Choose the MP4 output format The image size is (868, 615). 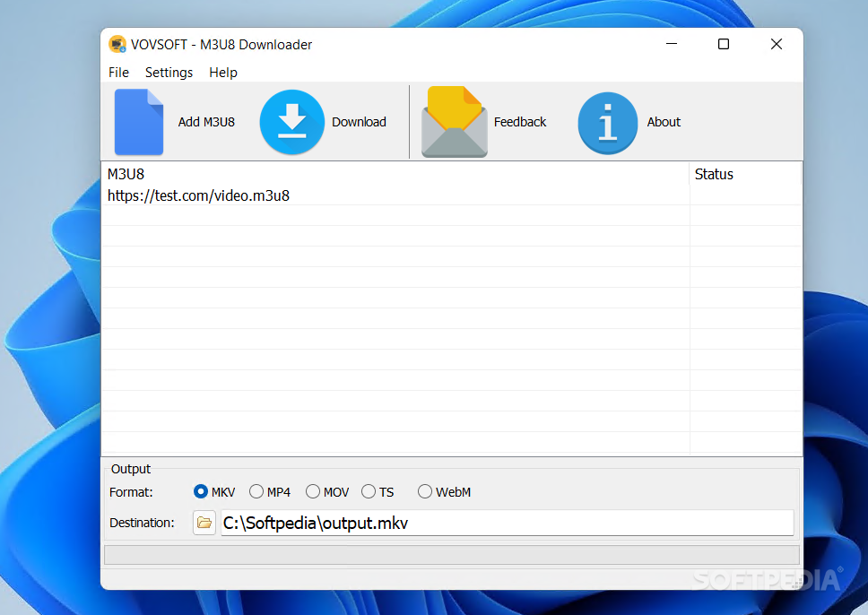click(256, 491)
